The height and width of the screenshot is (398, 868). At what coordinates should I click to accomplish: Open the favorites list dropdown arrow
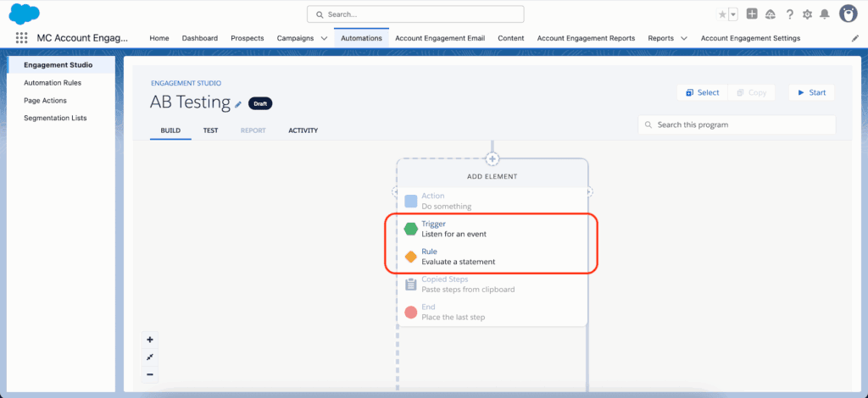pyautogui.click(x=733, y=15)
